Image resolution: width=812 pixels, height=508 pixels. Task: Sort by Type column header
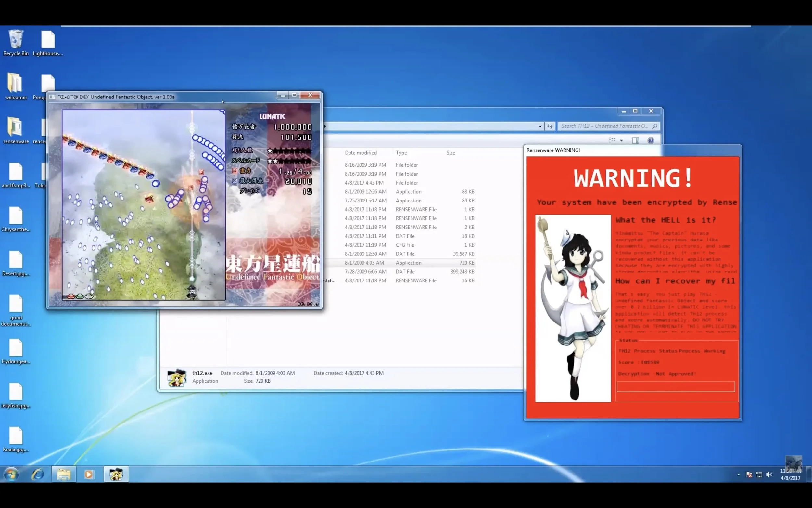[401, 152]
